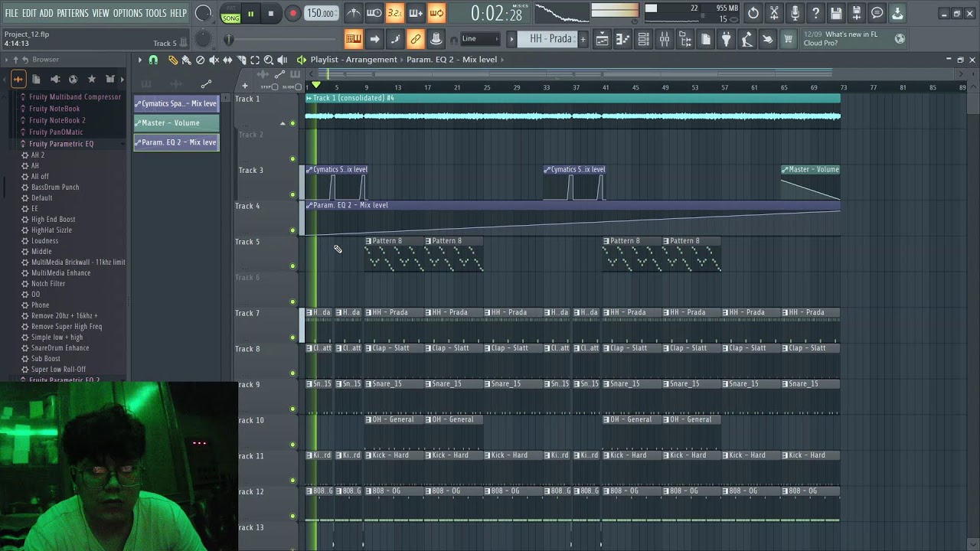Click the undo history circular arrow icon
Viewport: 980px width, 551px height.
[x=753, y=13]
